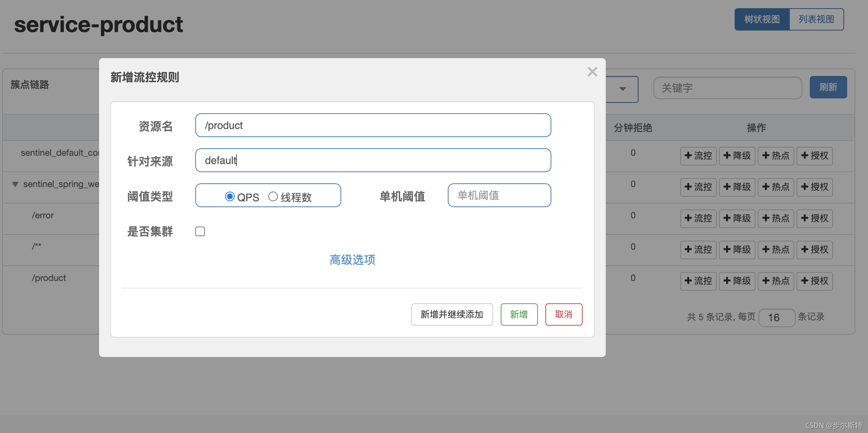Select the QPS radio button
868x433 pixels.
229,196
